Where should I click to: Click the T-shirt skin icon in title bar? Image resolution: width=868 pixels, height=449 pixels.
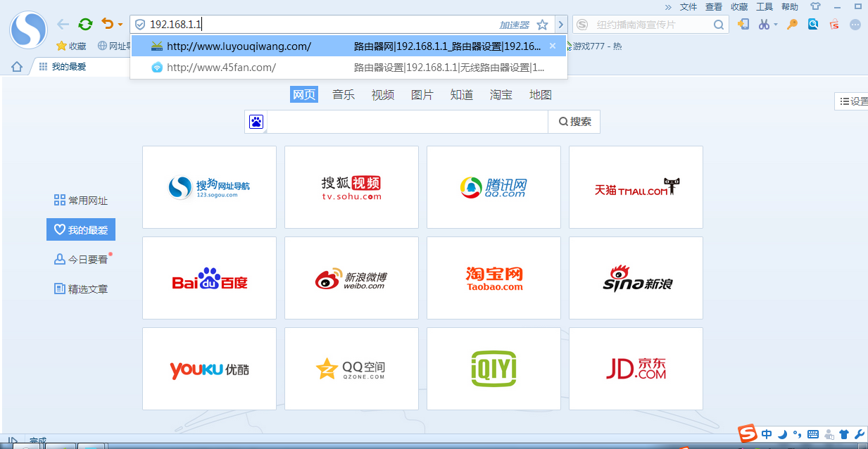(x=815, y=6)
